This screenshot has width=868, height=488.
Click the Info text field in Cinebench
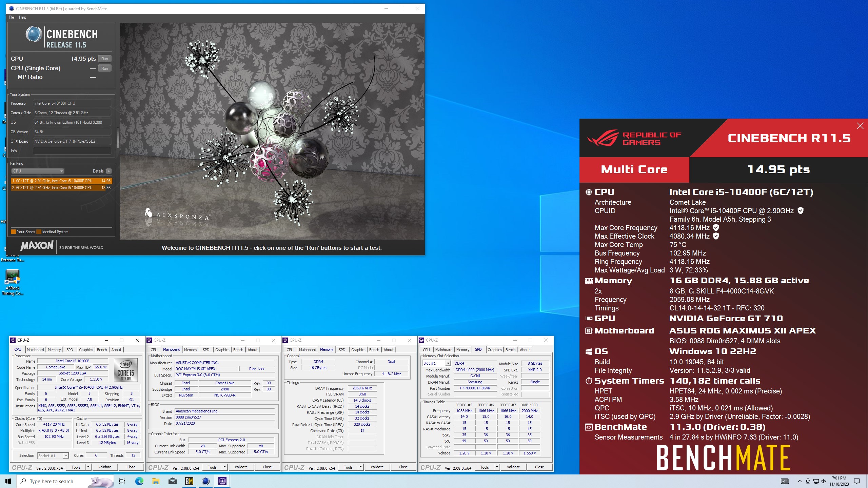(72, 151)
